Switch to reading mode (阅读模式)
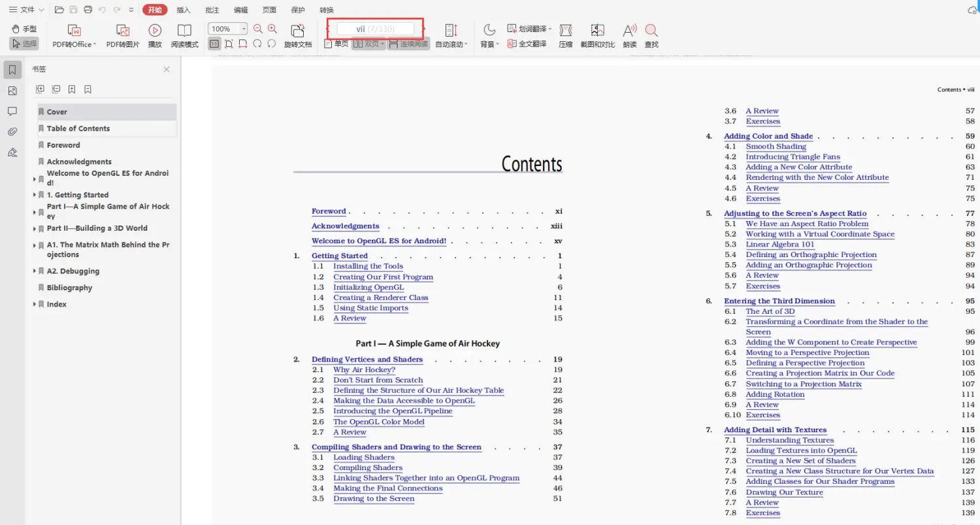 [185, 36]
